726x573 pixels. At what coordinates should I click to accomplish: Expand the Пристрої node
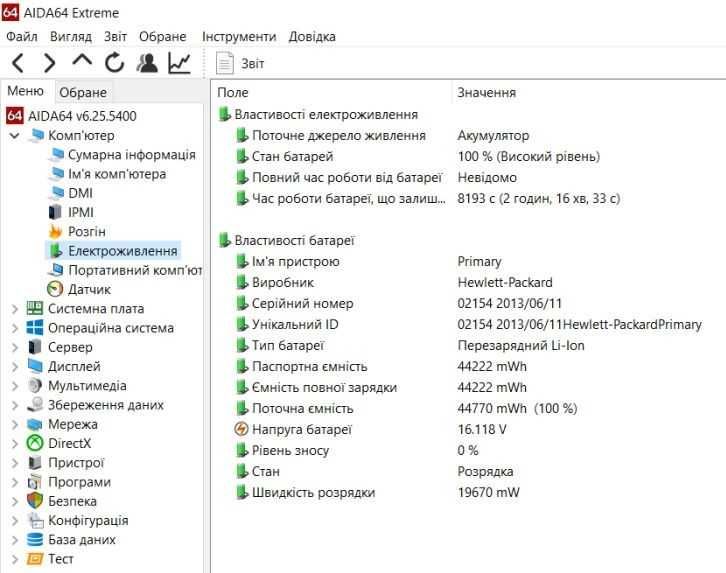click(14, 463)
